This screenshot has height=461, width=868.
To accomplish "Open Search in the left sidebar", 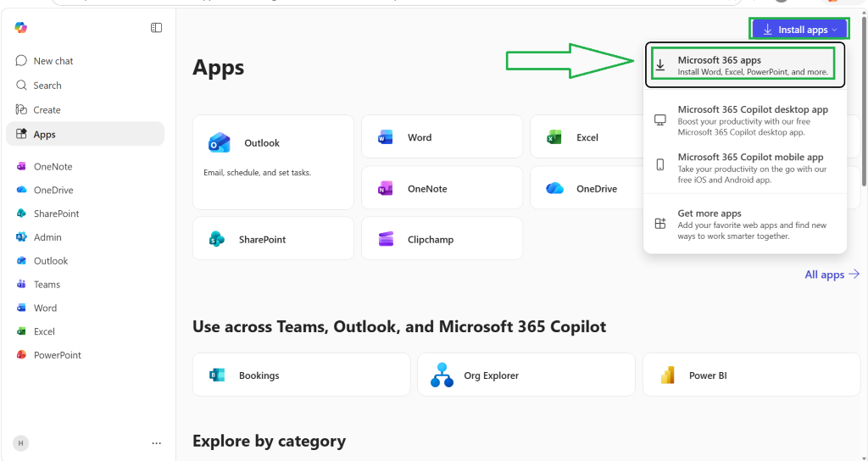I will coord(86,86).
